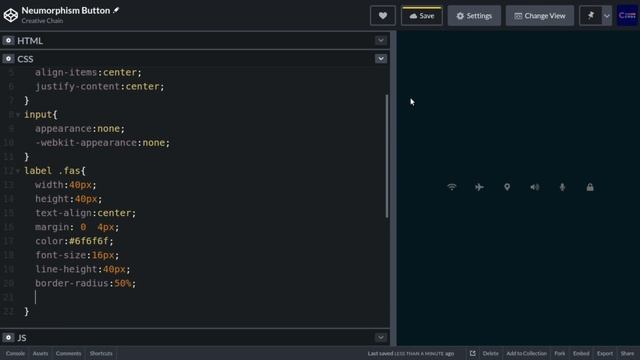Edit pen title with pencil icon
Viewport: 640px width, 360px height.
click(116, 10)
